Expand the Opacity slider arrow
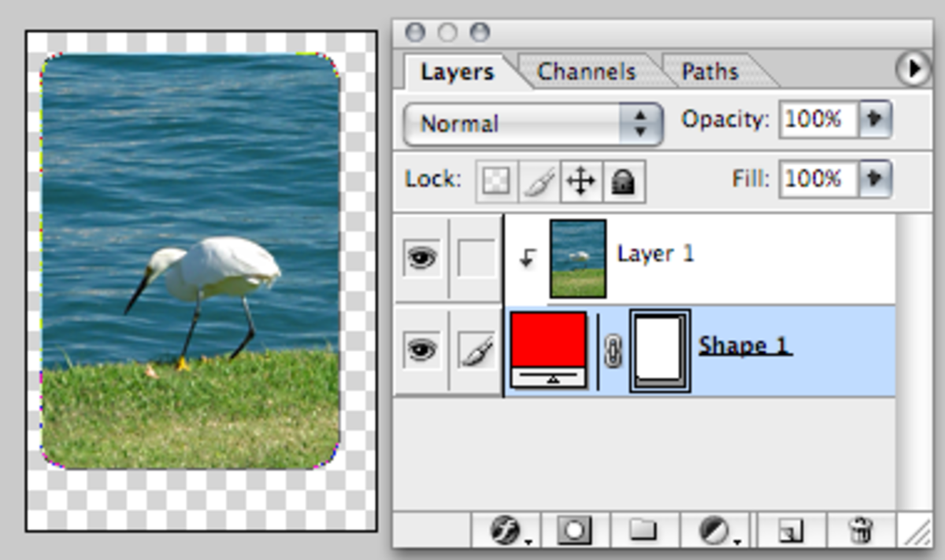The image size is (945, 560). coord(874,121)
